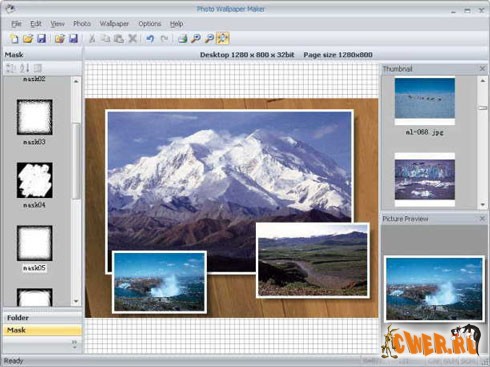The height and width of the screenshot is (367, 490).
Task: Select the green valley photo on canvas
Action: [x=313, y=260]
